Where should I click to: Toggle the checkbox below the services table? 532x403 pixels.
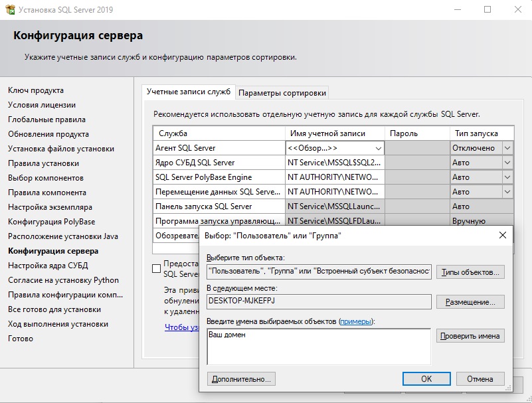156,269
